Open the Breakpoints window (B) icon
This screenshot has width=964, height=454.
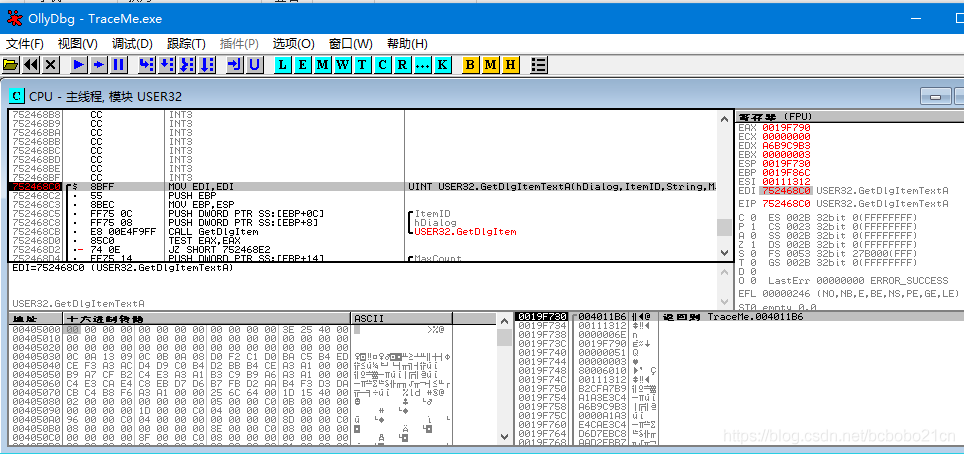(x=470, y=65)
